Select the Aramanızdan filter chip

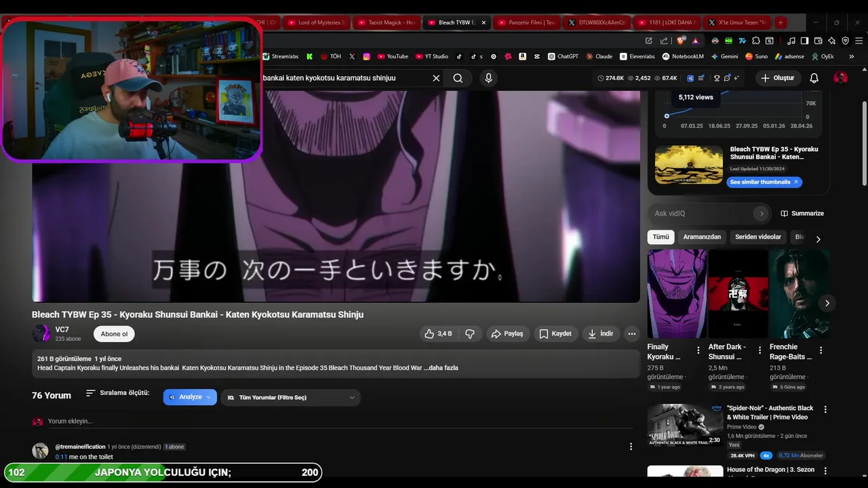coord(702,237)
